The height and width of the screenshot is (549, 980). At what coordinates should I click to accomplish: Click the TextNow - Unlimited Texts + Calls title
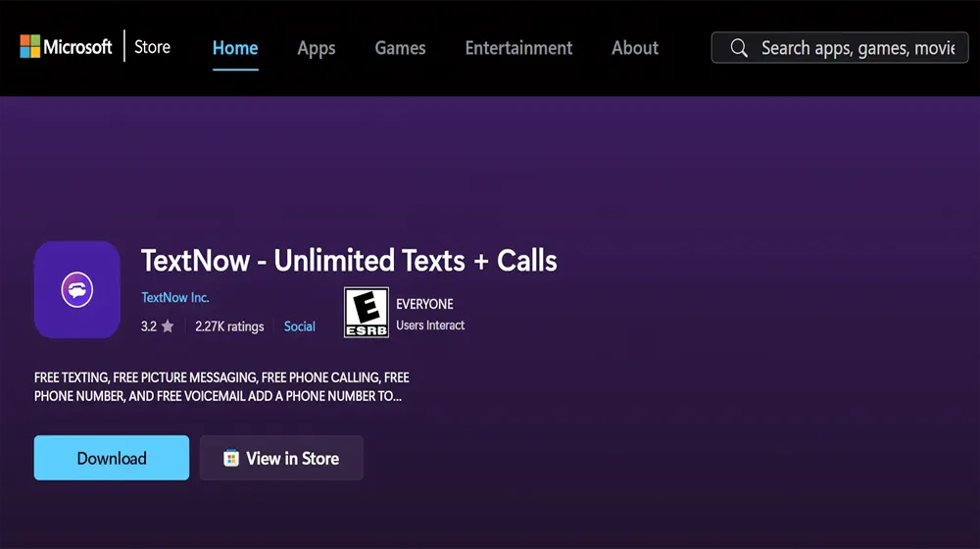pyautogui.click(x=349, y=261)
